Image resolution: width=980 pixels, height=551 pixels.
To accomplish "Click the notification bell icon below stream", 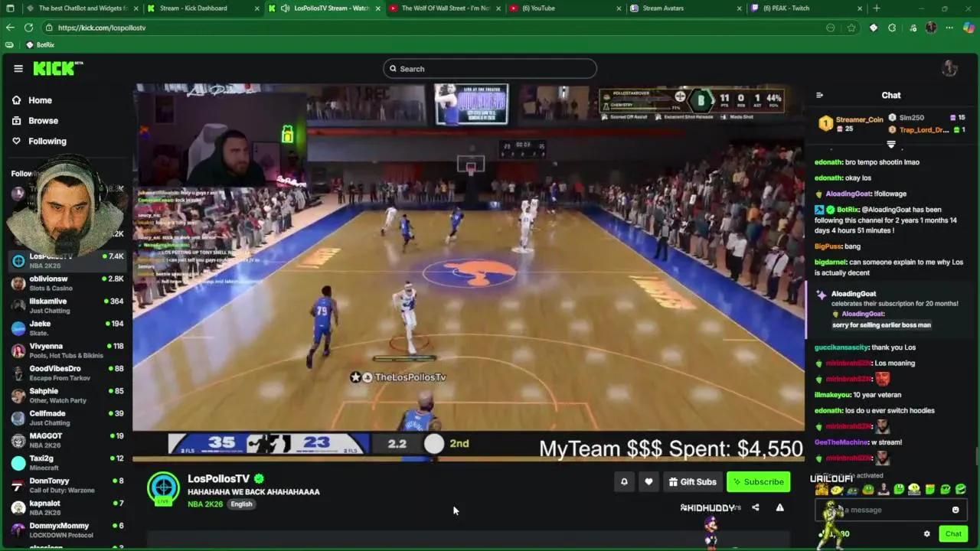I will pyautogui.click(x=624, y=481).
